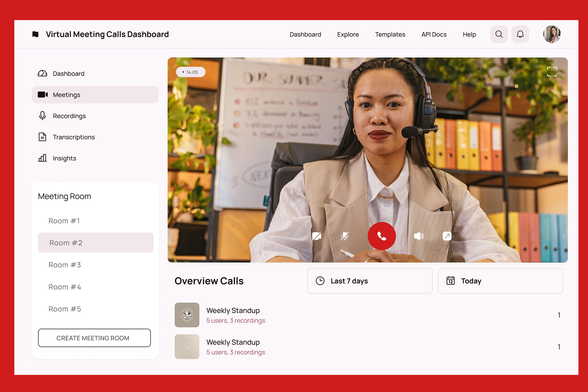Image resolution: width=588 pixels, height=392 pixels.
Task: Click the profile avatar picture
Action: [552, 34]
